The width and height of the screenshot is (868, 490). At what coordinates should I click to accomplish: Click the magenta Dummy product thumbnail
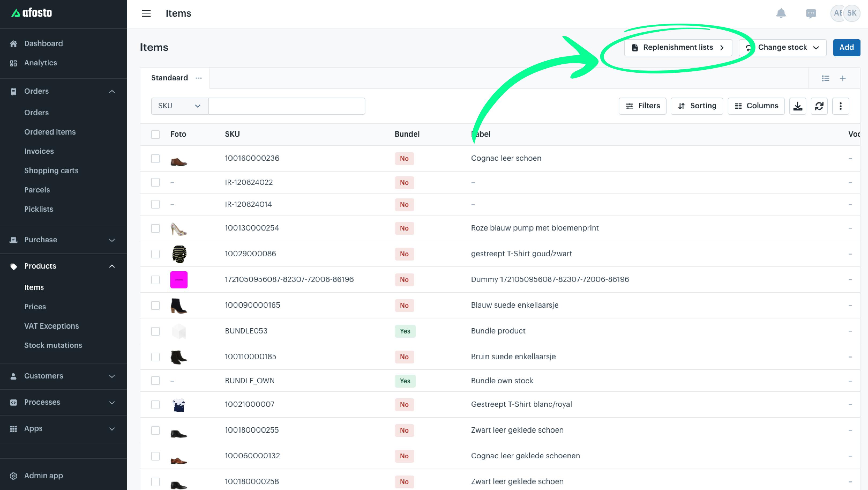[x=179, y=280]
